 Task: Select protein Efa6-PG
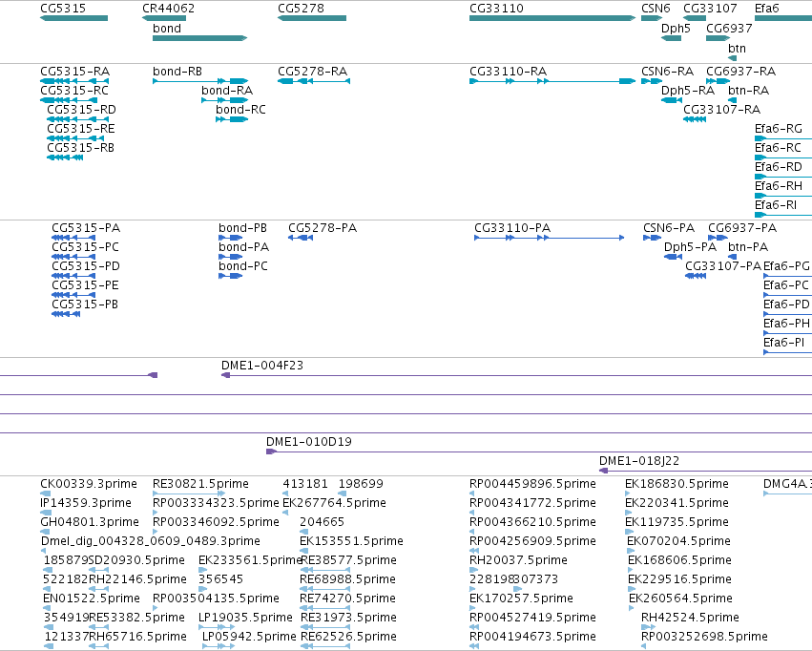pyautogui.click(x=787, y=276)
